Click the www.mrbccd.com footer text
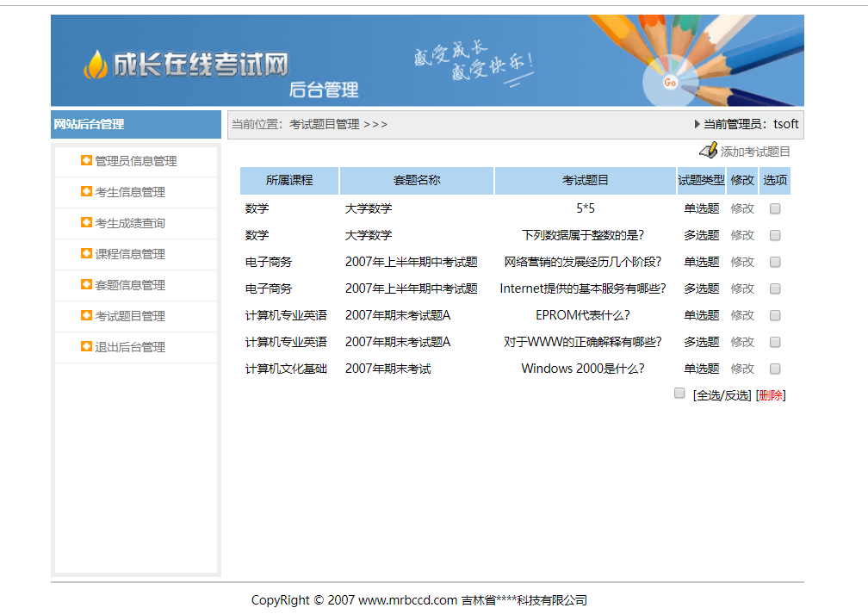868x614 pixels. point(408,600)
